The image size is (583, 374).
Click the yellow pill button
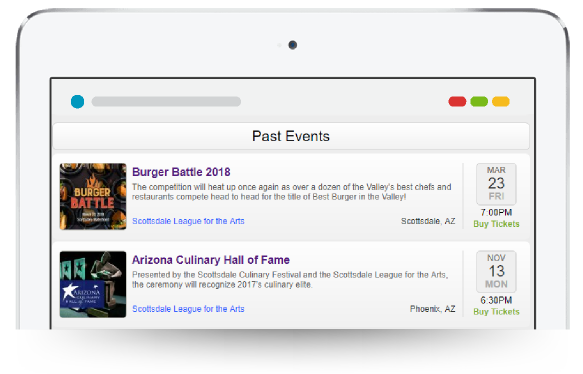coord(501,101)
